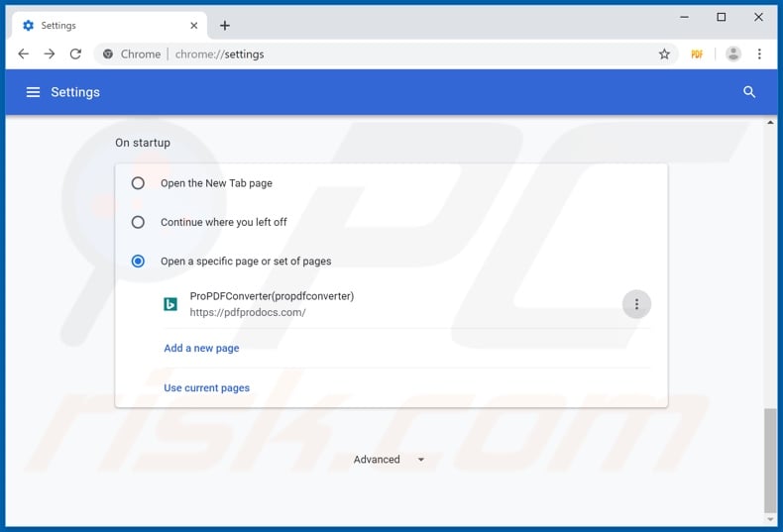This screenshot has height=532, width=783.
Task: Click the https://pdfprodocs.com/ URL text
Action: (248, 312)
